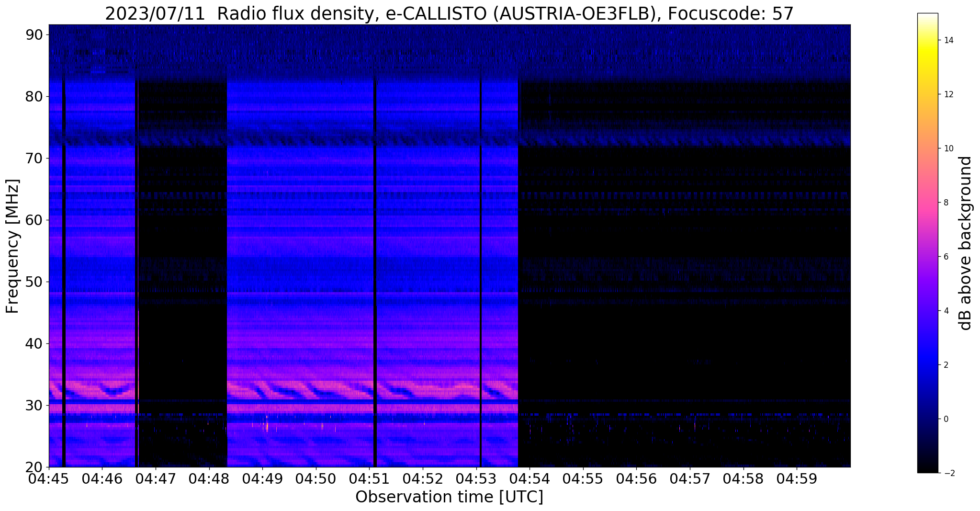This screenshot has height=511, width=980.
Task: Click the black vertical dropout line near 04:51
Action: (375, 273)
